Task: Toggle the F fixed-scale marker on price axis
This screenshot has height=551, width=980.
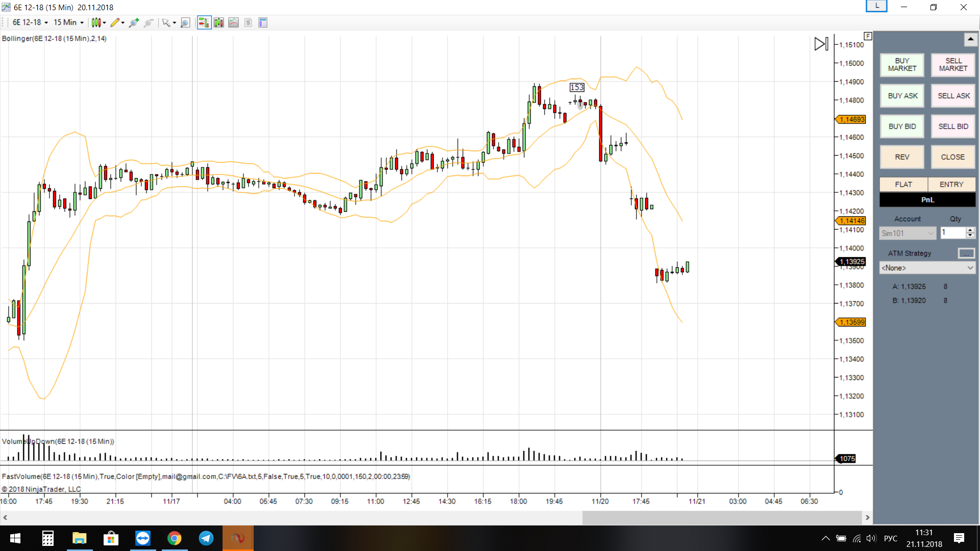Action: coord(868,36)
